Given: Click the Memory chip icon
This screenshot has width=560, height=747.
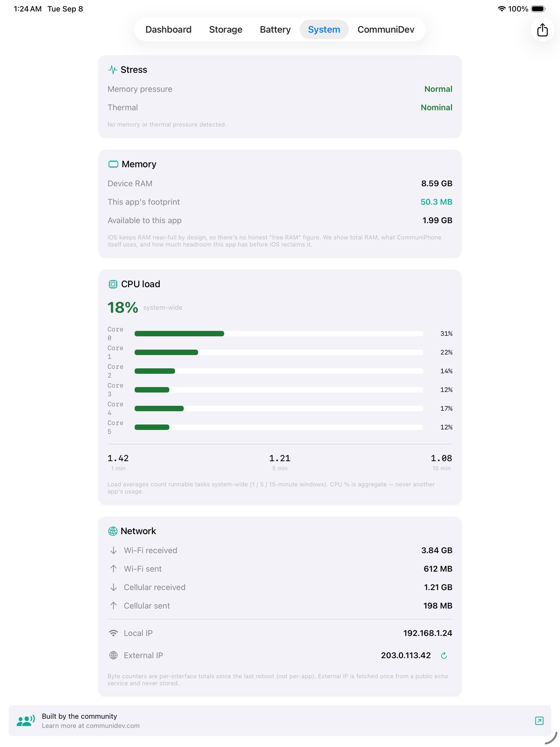Looking at the screenshot, I should click(113, 164).
